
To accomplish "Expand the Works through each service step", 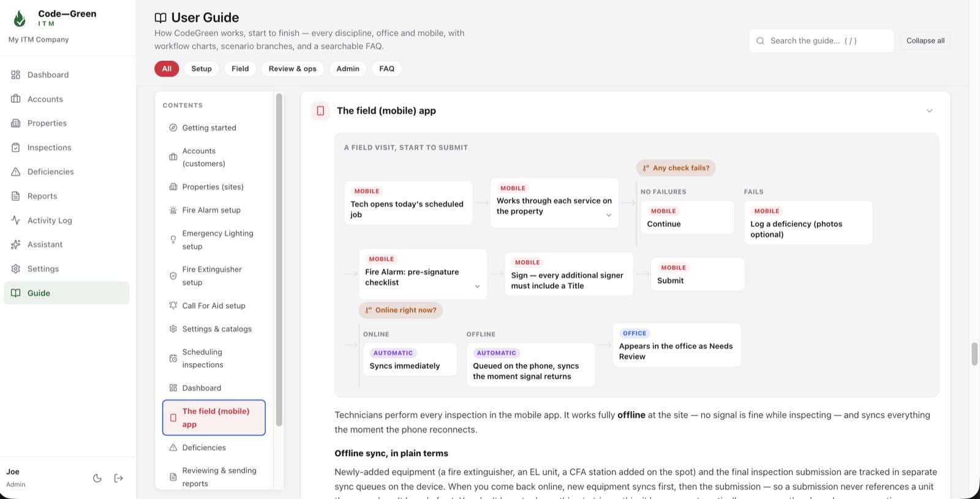I will click(609, 215).
